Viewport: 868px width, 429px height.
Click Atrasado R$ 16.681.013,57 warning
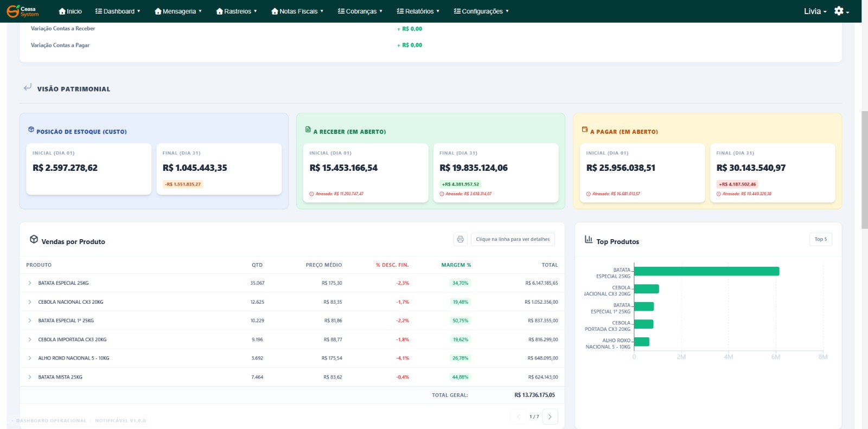pyautogui.click(x=613, y=194)
